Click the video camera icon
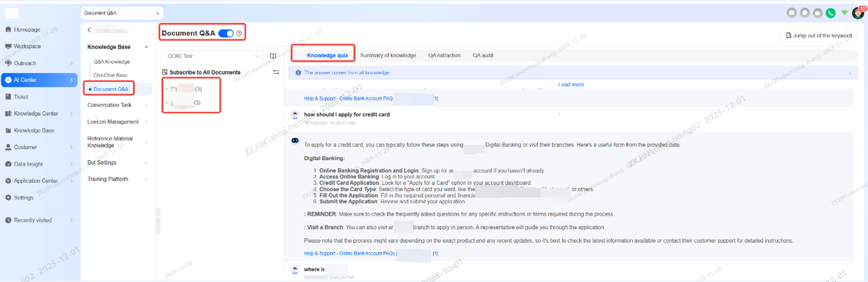The width and height of the screenshot is (868, 282). pos(817,12)
